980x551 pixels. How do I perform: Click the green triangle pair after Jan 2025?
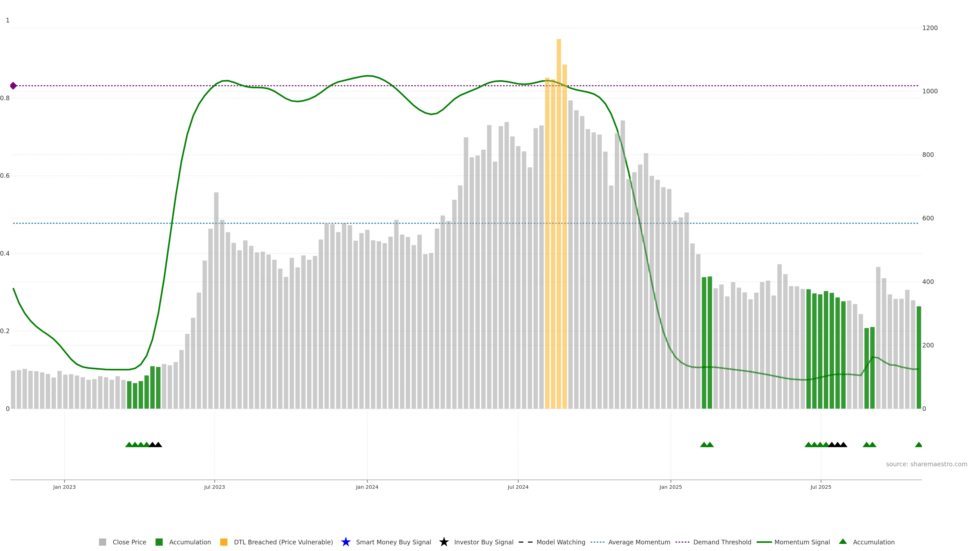click(x=706, y=445)
